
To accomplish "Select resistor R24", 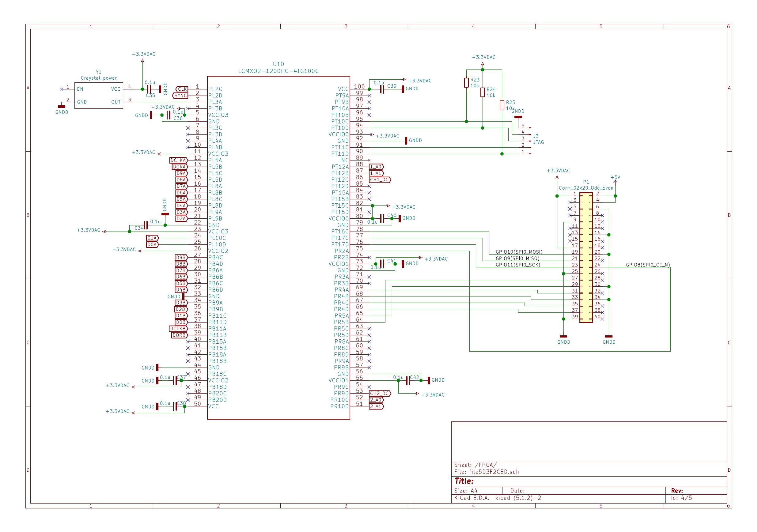I will coord(482,92).
